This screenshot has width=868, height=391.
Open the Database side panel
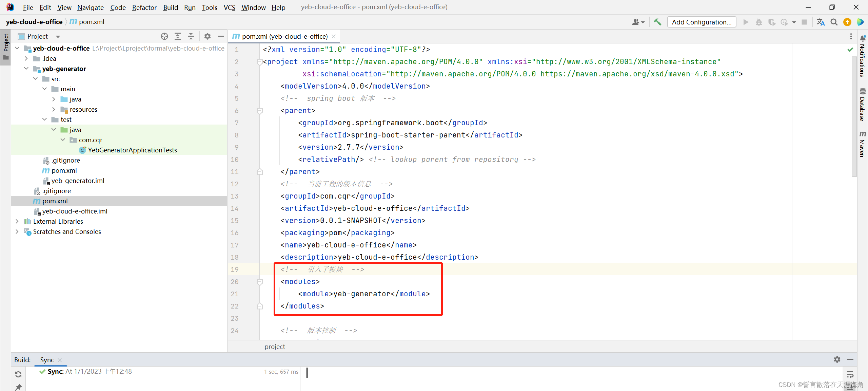point(863,105)
